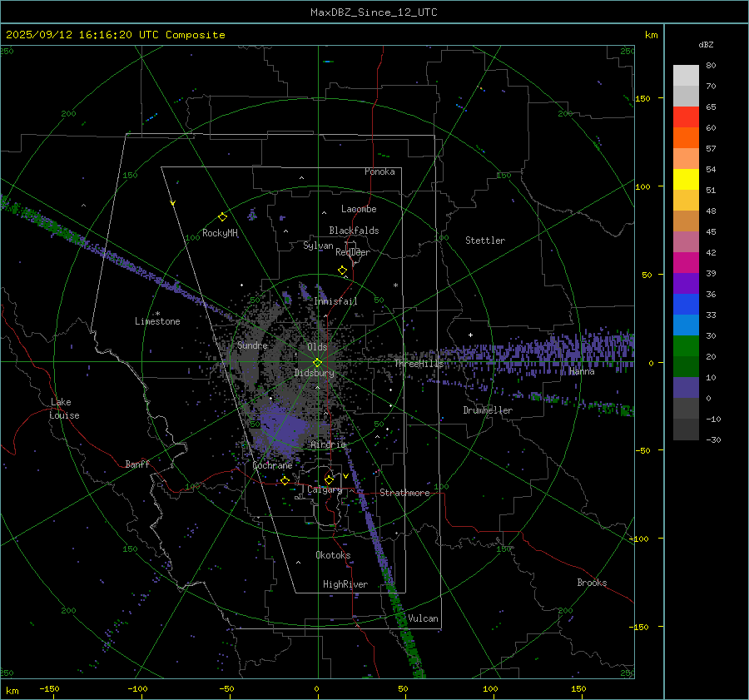Select the deep orange 57-60 dBZ legend band
This screenshot has width=749, height=700.
coord(686,138)
